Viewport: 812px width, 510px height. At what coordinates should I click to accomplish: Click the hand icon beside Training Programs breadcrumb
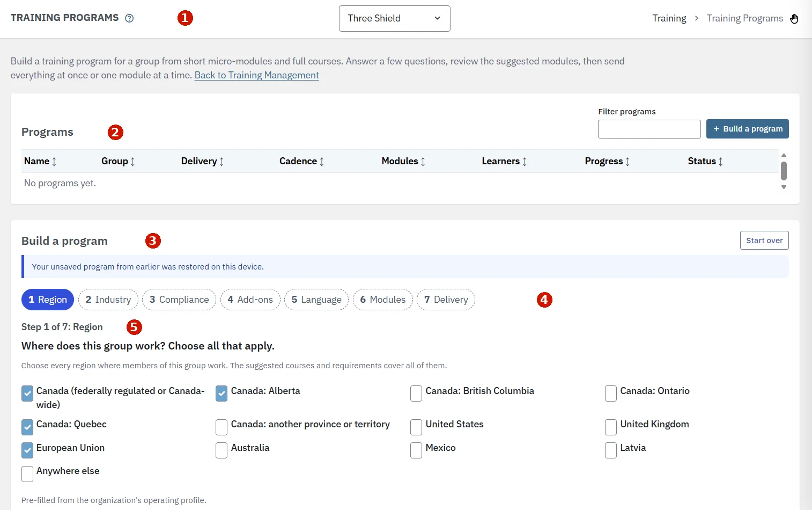[x=794, y=19]
